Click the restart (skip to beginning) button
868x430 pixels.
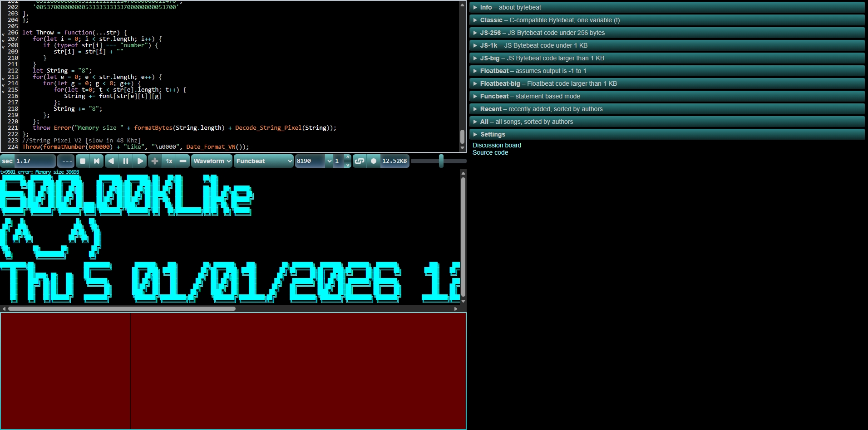coord(97,161)
